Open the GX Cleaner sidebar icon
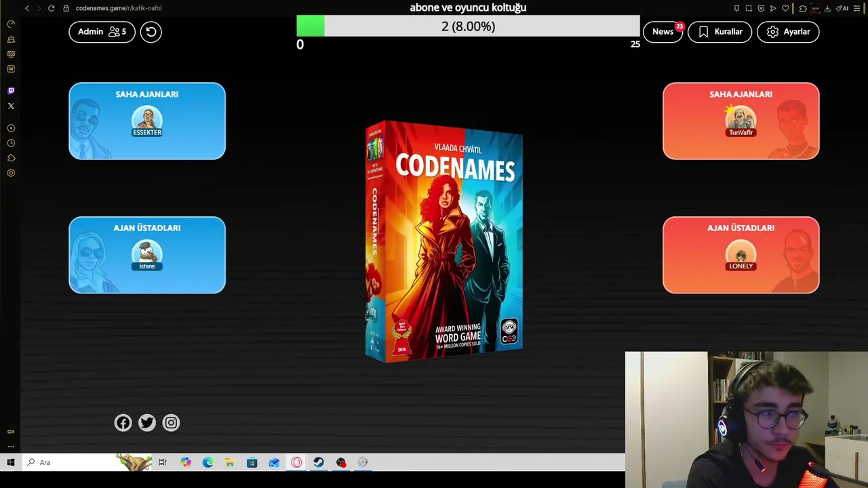The height and width of the screenshot is (488, 868). pos(11,39)
